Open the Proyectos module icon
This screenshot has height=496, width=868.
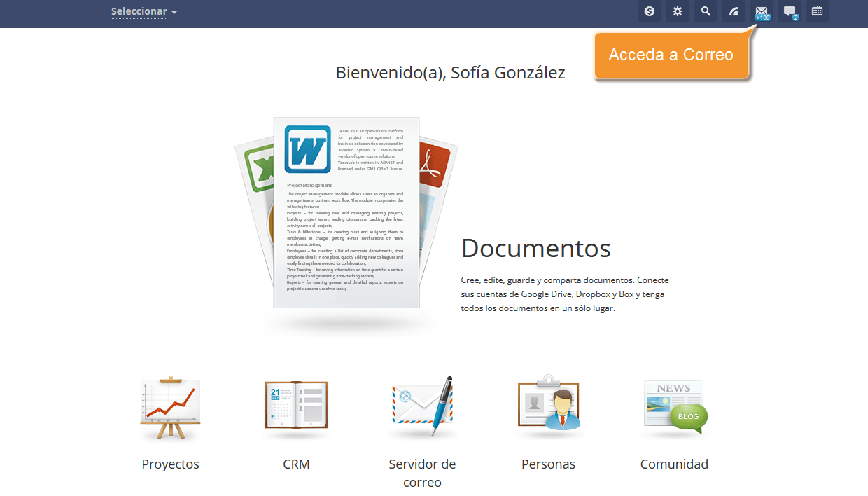pos(170,408)
